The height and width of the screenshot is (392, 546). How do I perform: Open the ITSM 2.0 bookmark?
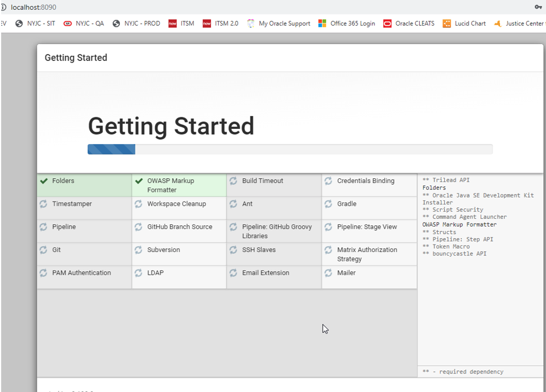click(x=220, y=23)
